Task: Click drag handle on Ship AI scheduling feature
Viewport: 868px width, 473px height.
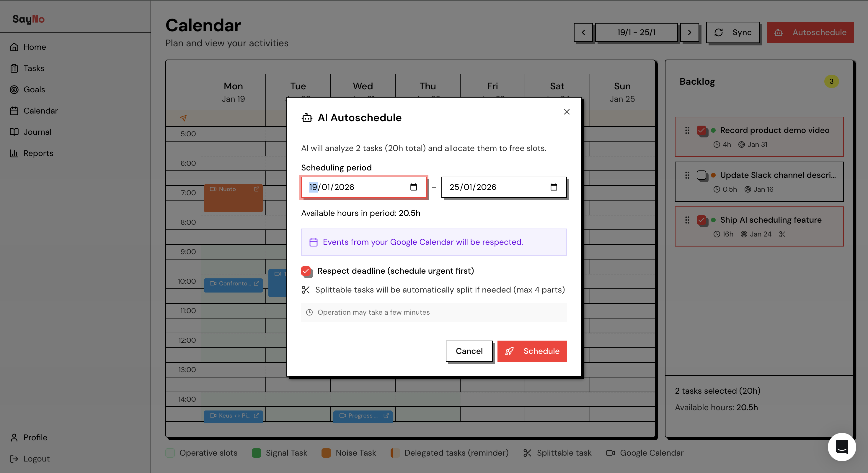Action: (687, 220)
